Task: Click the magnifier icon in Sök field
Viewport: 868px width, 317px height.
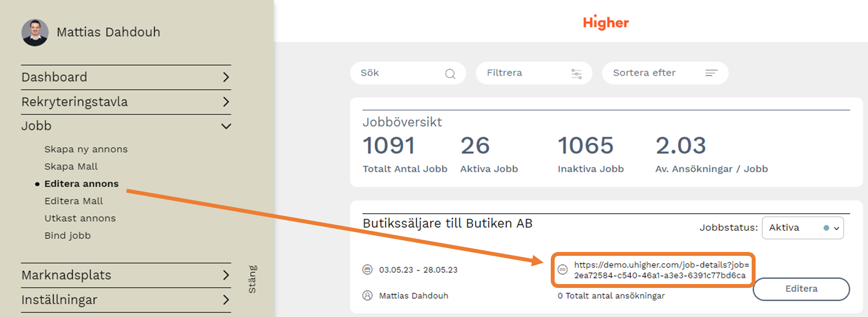Action: 450,74
